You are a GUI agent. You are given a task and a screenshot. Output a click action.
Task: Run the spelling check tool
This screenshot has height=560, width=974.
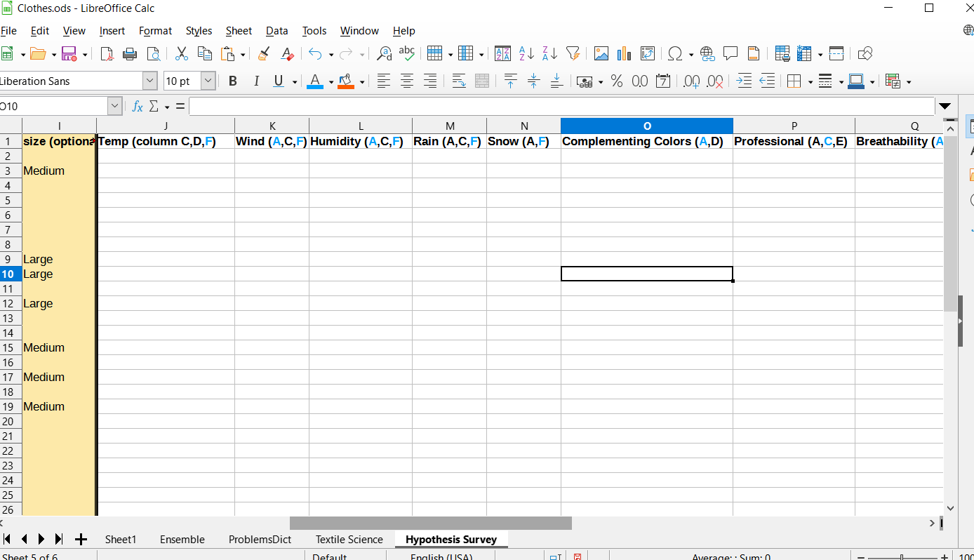click(x=407, y=53)
